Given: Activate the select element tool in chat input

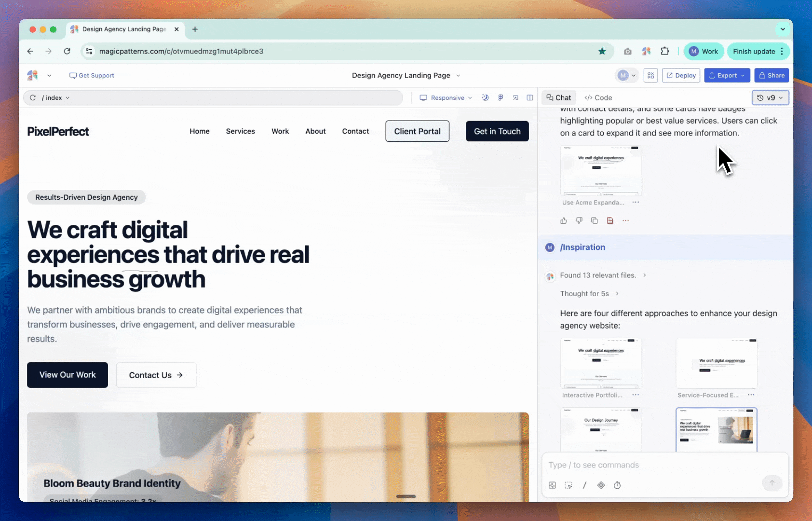Looking at the screenshot, I should point(568,485).
